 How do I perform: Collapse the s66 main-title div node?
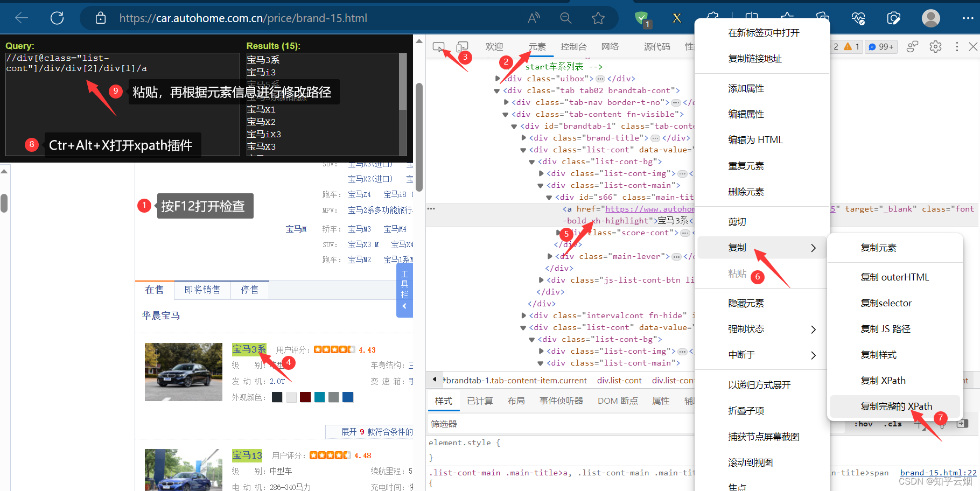[x=549, y=197]
